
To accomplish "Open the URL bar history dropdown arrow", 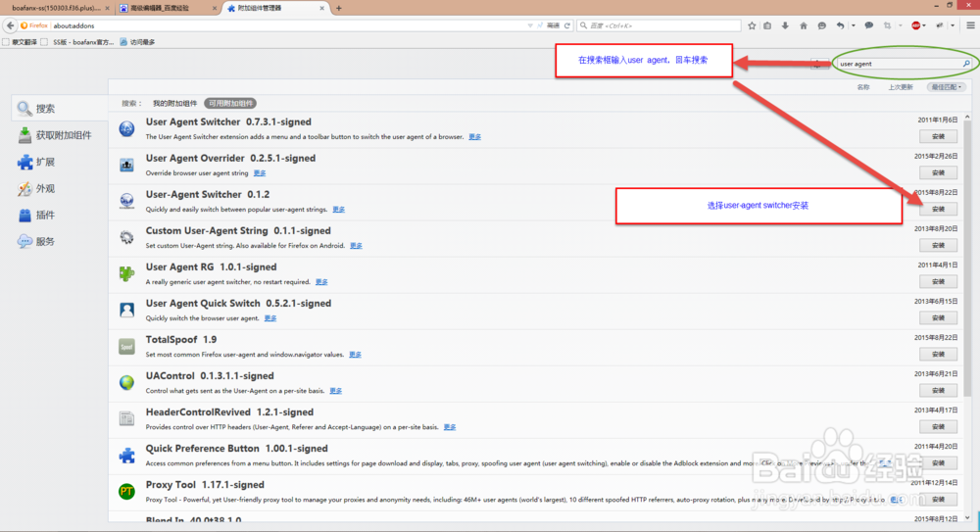I will 530,25.
